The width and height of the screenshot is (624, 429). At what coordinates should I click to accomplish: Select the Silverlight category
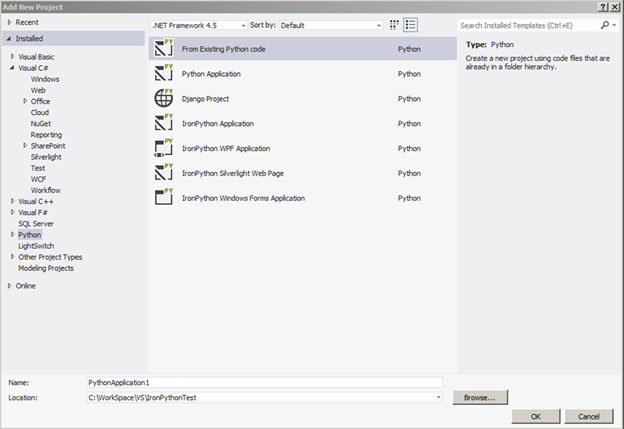[46, 157]
